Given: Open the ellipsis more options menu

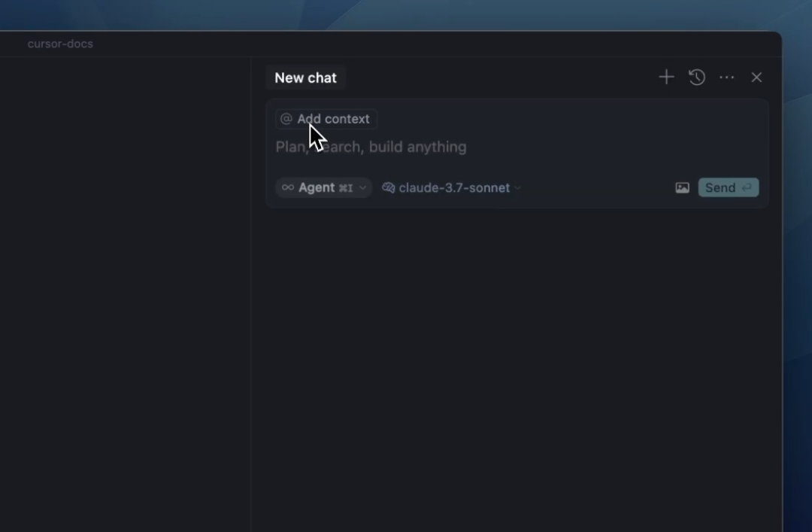Looking at the screenshot, I should 726,78.
